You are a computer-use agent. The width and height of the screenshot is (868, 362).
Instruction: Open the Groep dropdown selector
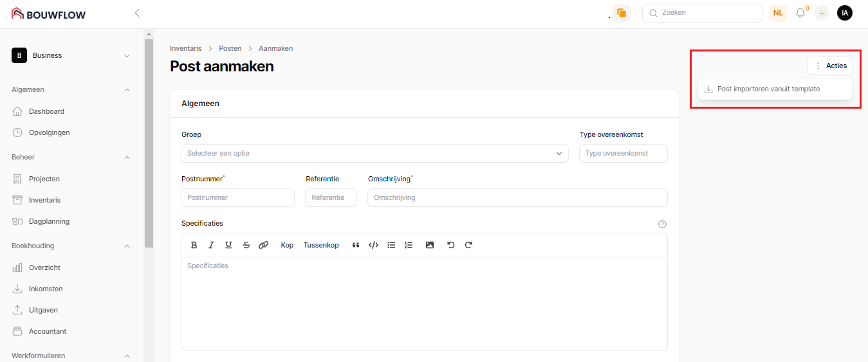point(374,153)
